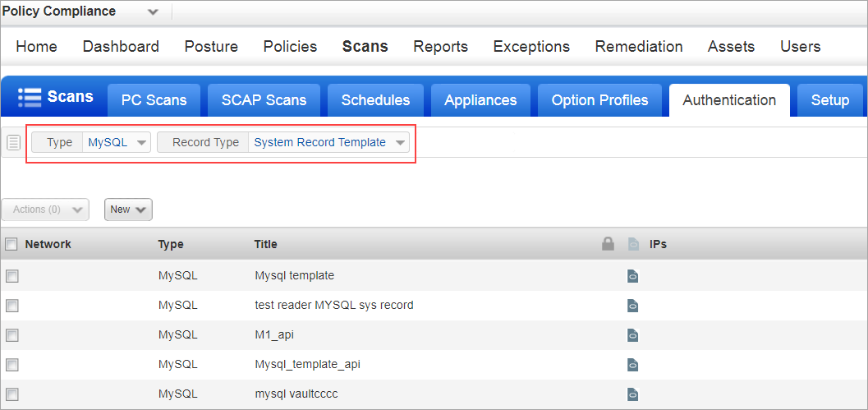Click the vault column header icon
Image resolution: width=868 pixels, height=410 pixels.
click(x=632, y=244)
